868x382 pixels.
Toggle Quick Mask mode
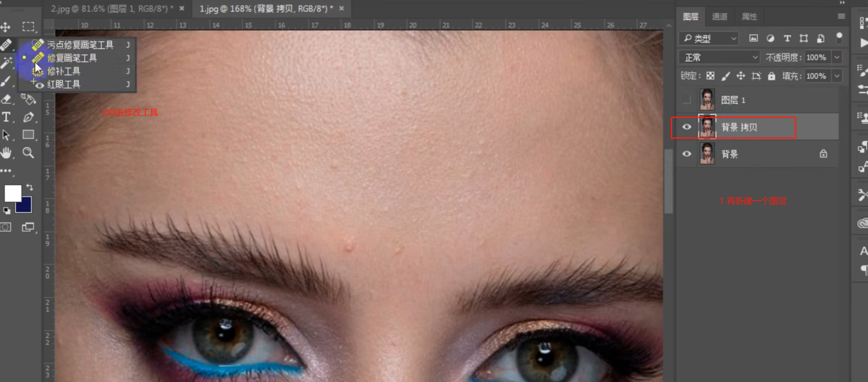click(x=6, y=227)
